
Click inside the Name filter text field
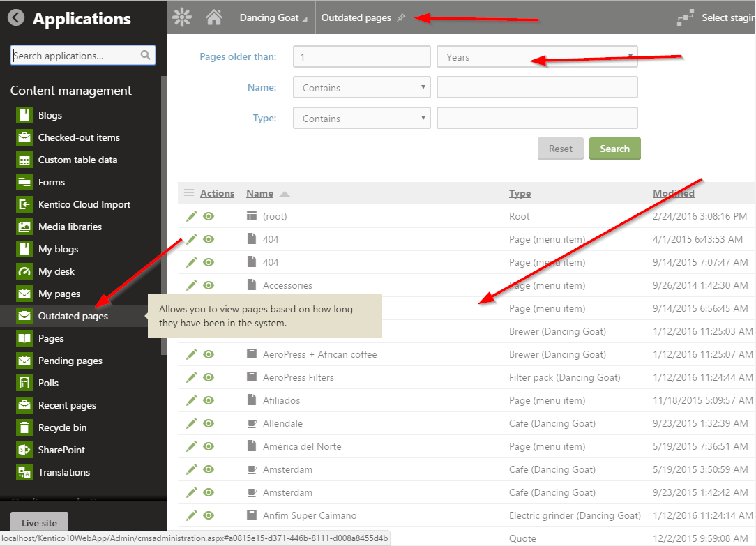pos(537,87)
